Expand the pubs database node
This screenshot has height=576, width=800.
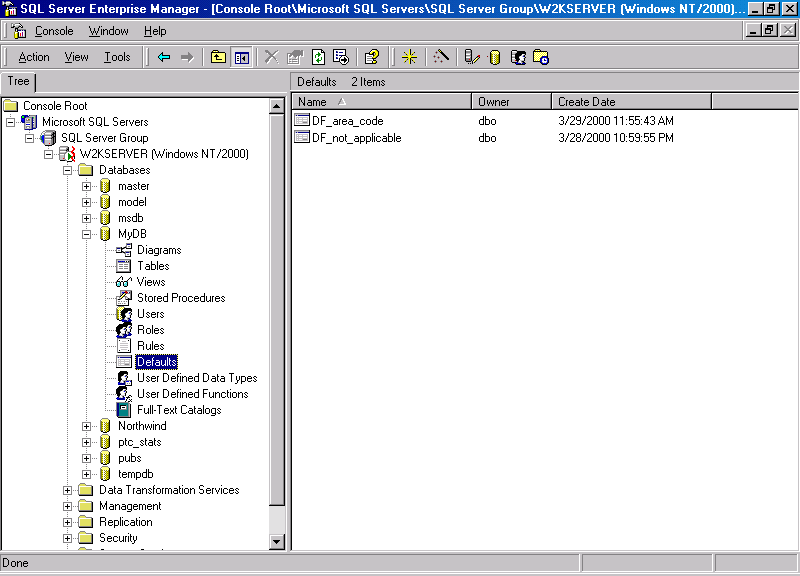[x=87, y=458]
